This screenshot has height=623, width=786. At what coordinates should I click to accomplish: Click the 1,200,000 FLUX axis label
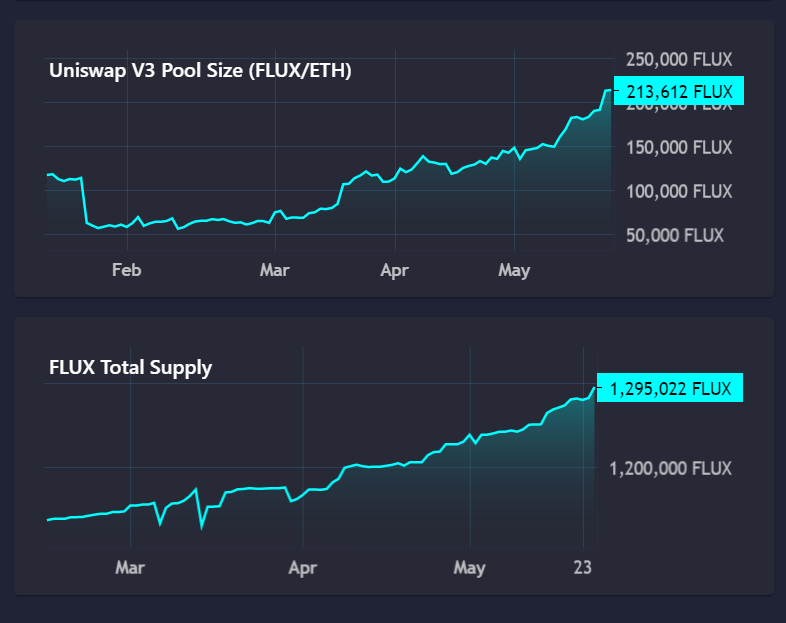click(670, 468)
